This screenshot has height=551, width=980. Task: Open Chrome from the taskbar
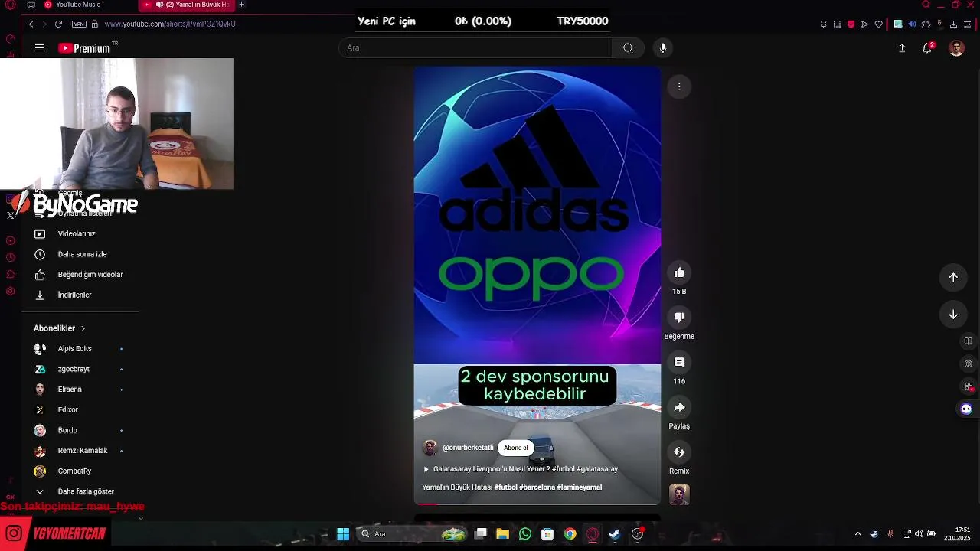pyautogui.click(x=570, y=534)
